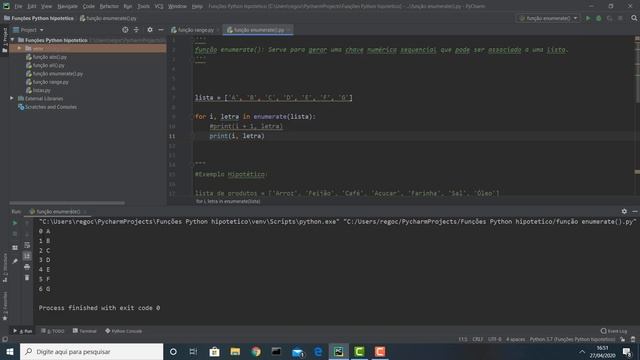Toggle Favorites tool window side tab

(5, 306)
